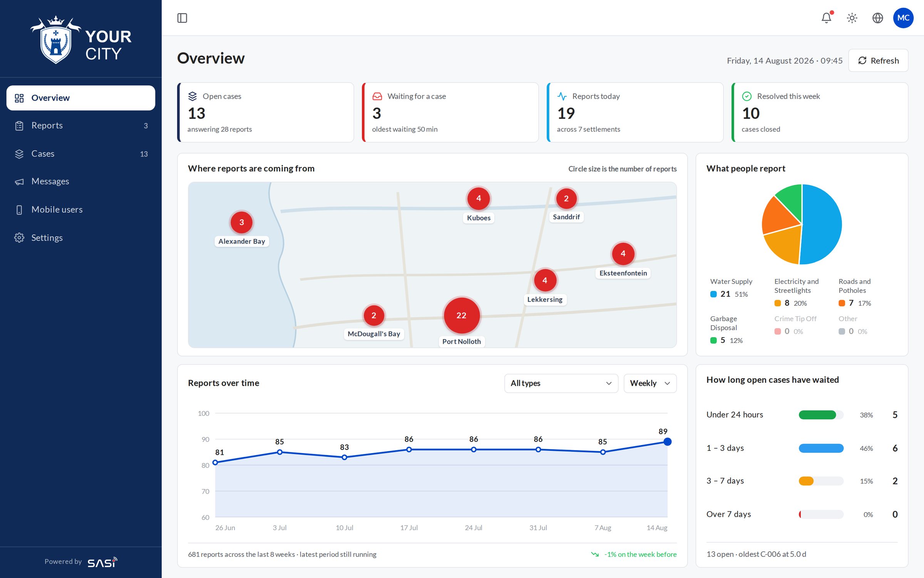
Task: Click the Under 24 hours progress bar
Action: click(821, 415)
